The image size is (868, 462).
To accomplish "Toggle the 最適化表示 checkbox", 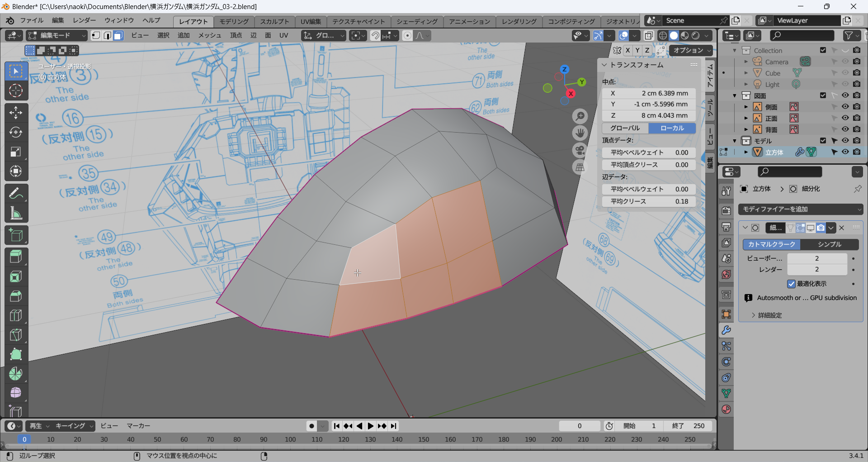I will coord(791,284).
